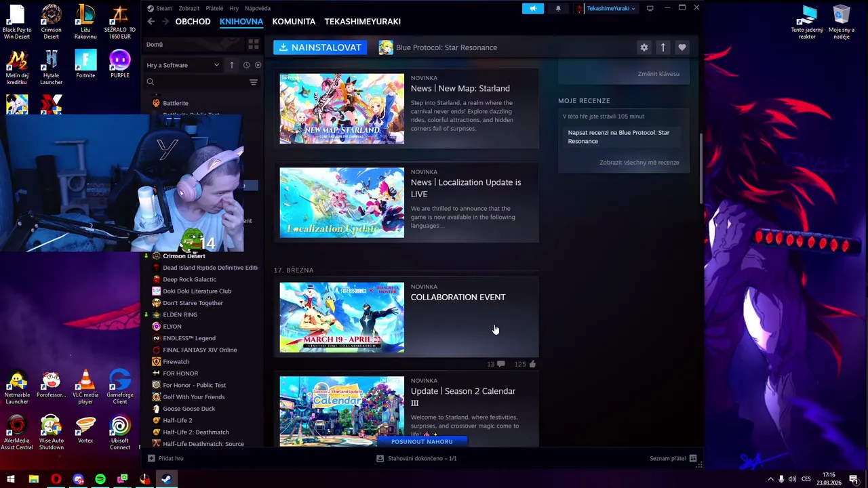The height and width of the screenshot is (488, 868).
Task: Select Deep Rock Galactic in the library list
Action: tap(189, 279)
